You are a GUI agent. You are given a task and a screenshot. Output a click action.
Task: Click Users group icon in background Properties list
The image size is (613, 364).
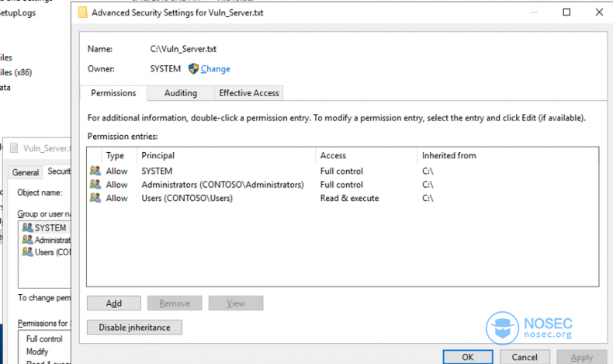click(27, 251)
